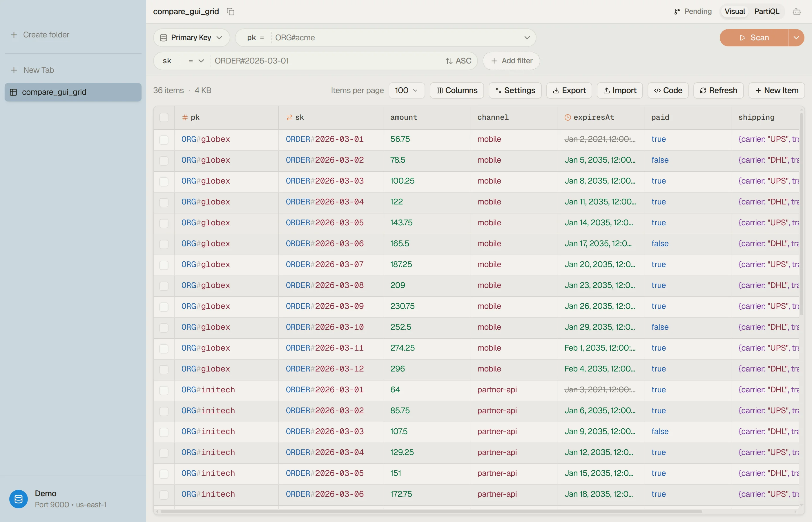Refresh the item list
Viewport: 812px width, 522px height.
(718, 90)
